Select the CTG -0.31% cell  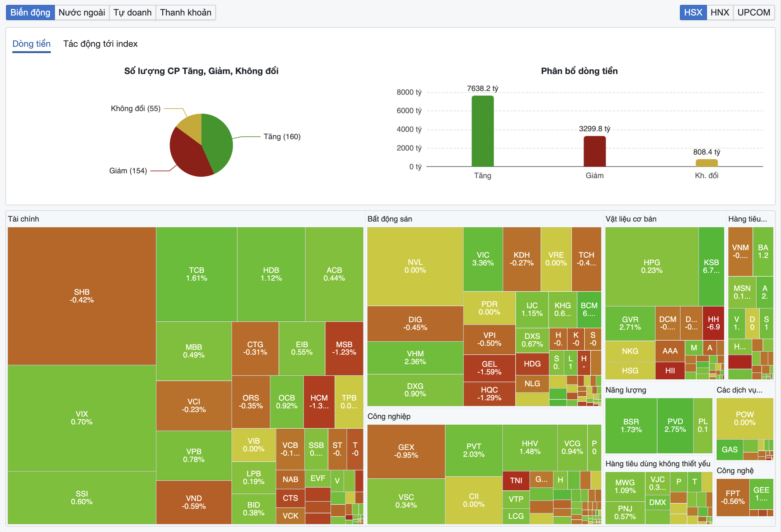point(255,348)
